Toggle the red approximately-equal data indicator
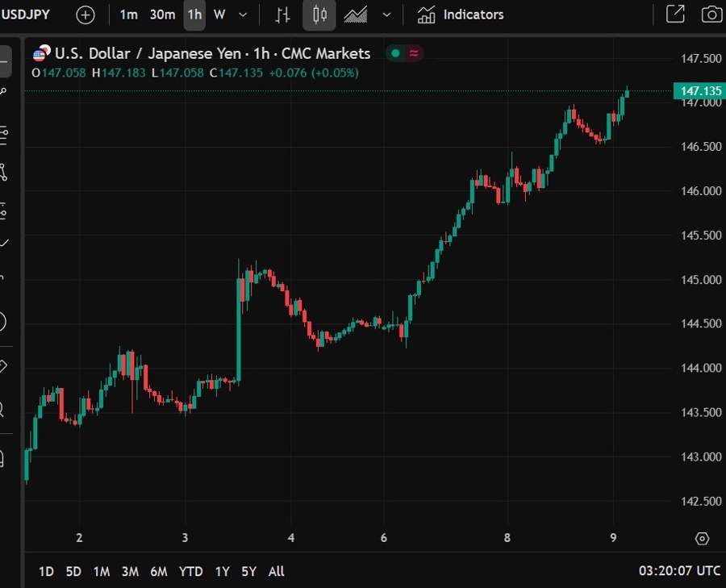Image resolution: width=726 pixels, height=588 pixels. click(x=414, y=54)
